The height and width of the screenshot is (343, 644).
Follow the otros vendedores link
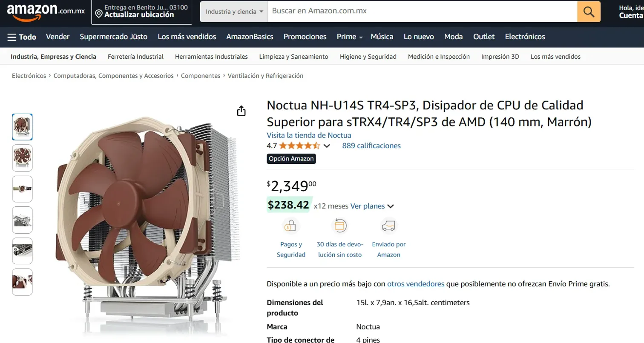[x=416, y=284]
